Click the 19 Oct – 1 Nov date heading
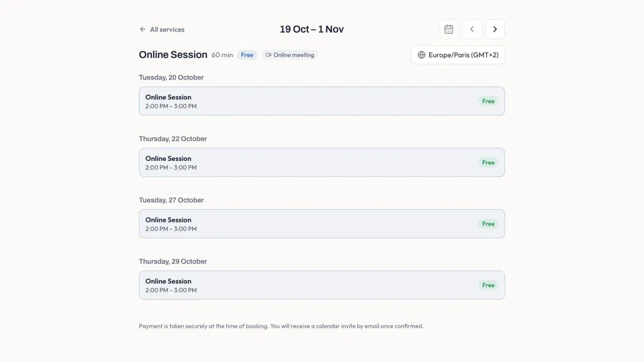The height and width of the screenshot is (362, 644). (x=312, y=29)
